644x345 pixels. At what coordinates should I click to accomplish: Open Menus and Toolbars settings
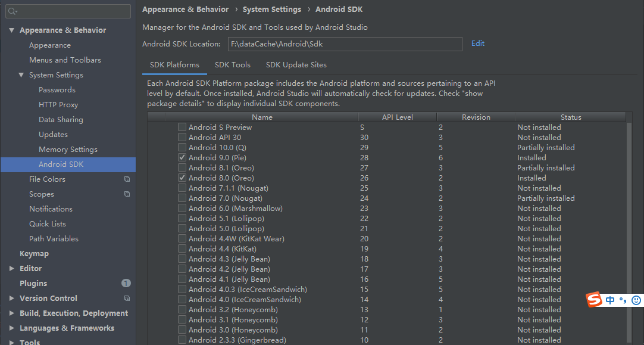[65, 60]
